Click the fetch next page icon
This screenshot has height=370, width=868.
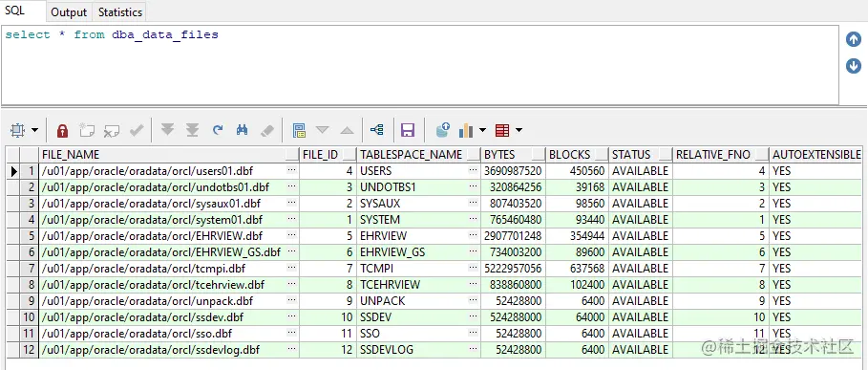pyautogui.click(x=167, y=130)
